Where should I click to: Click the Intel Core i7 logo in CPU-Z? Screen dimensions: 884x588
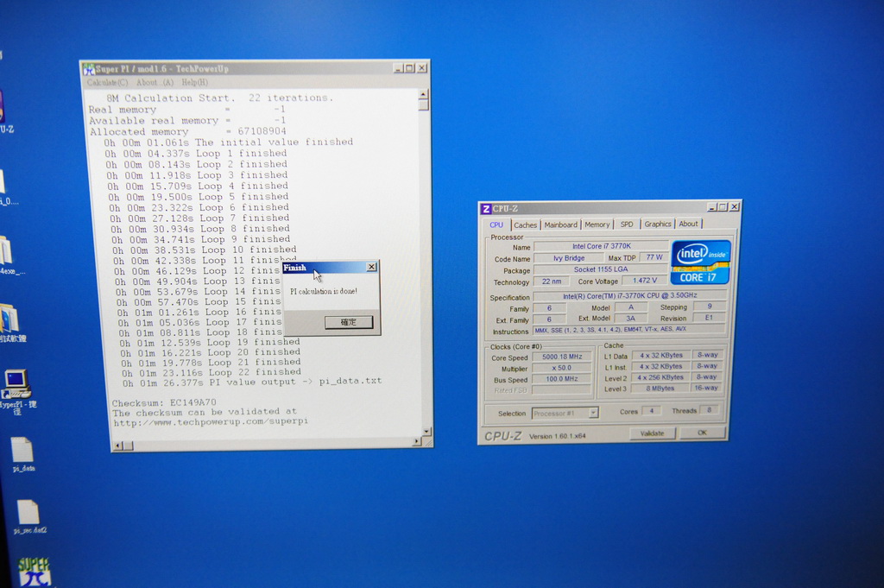point(701,262)
